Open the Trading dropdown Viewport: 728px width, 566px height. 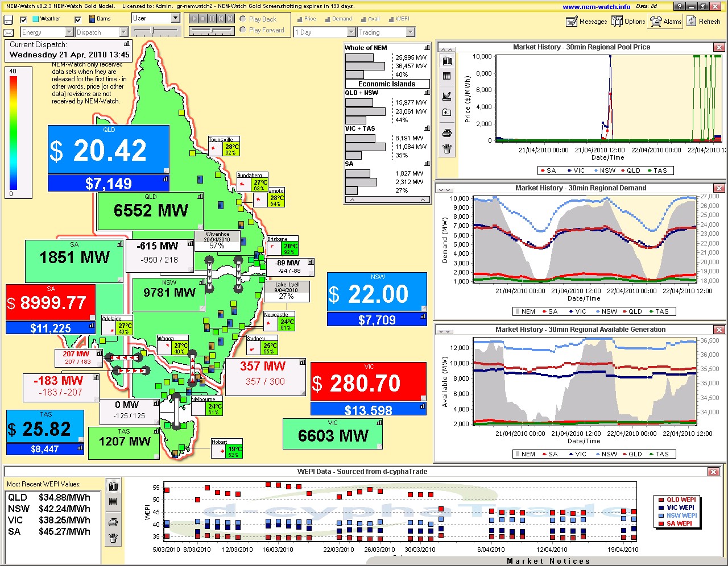click(411, 32)
